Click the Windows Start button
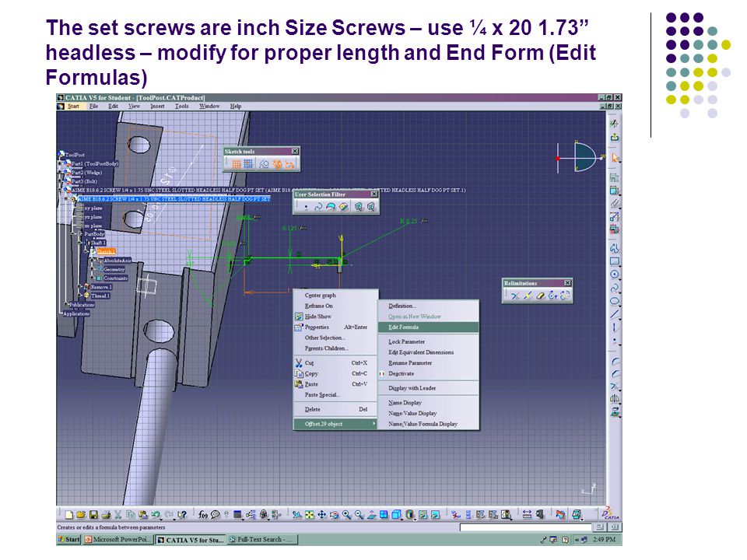Viewport: 747px width, 560px height. pyautogui.click(x=69, y=540)
